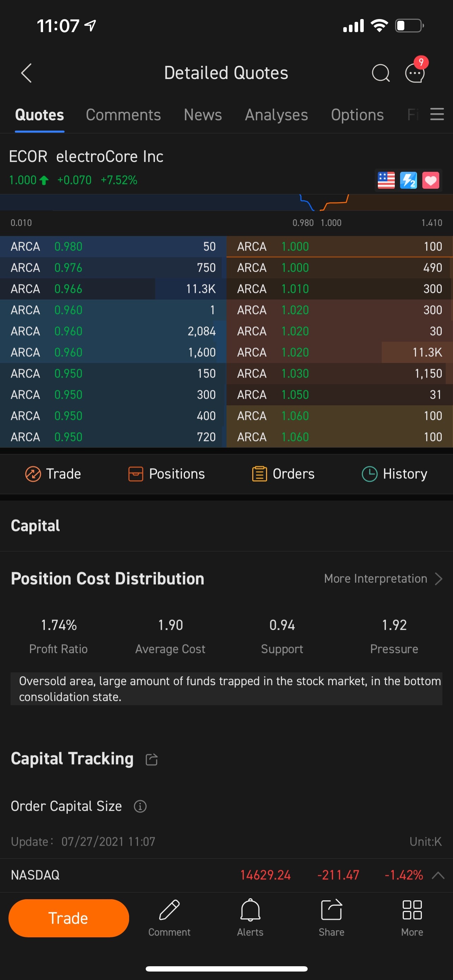Tap the Capital section header
453x980 pixels.
[35, 526]
